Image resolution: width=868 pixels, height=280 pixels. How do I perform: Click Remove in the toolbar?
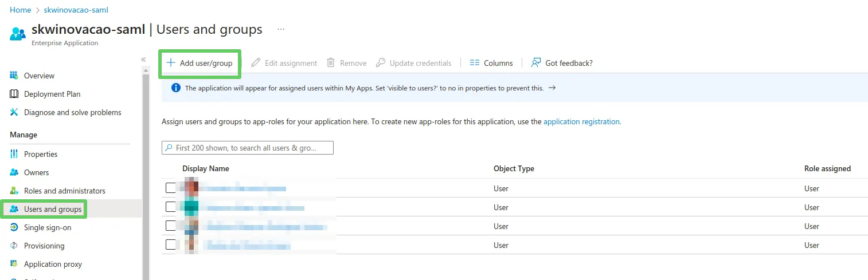346,63
